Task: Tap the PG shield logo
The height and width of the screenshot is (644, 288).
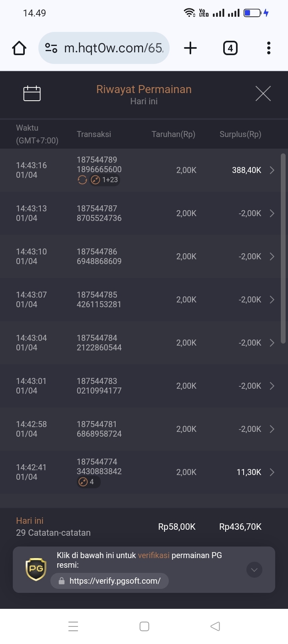Action: [x=36, y=569]
